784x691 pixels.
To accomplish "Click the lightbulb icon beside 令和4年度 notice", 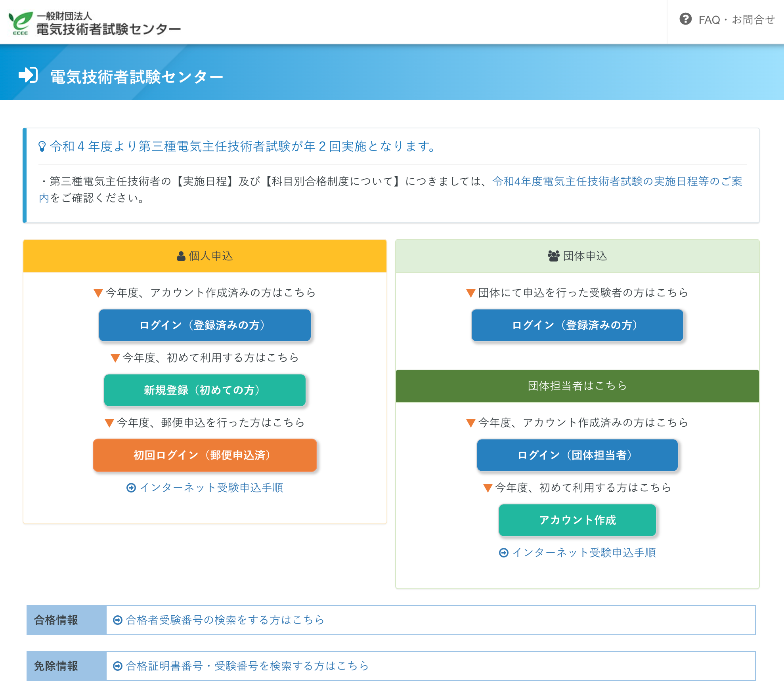I will pyautogui.click(x=42, y=147).
